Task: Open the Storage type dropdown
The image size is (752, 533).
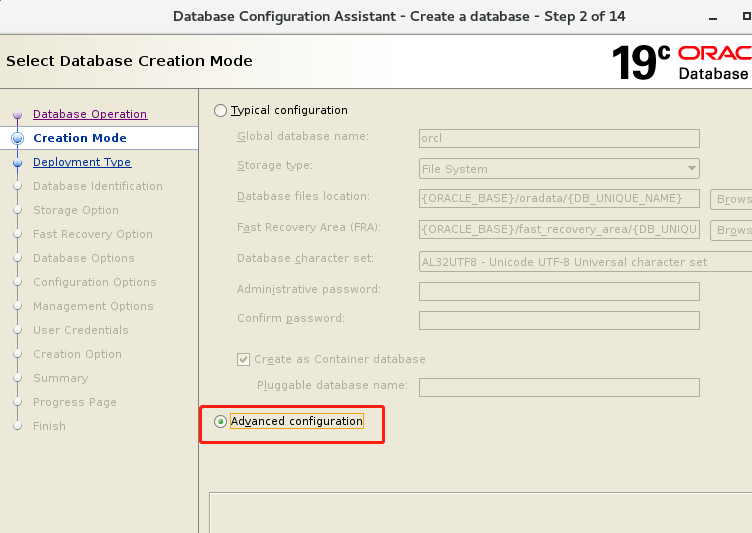Action: point(559,169)
